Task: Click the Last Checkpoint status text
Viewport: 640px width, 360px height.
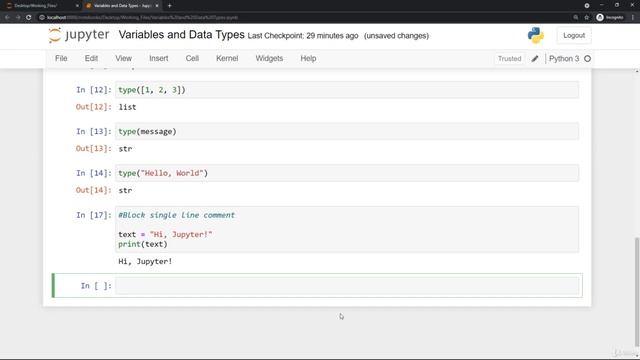Action: click(x=303, y=36)
